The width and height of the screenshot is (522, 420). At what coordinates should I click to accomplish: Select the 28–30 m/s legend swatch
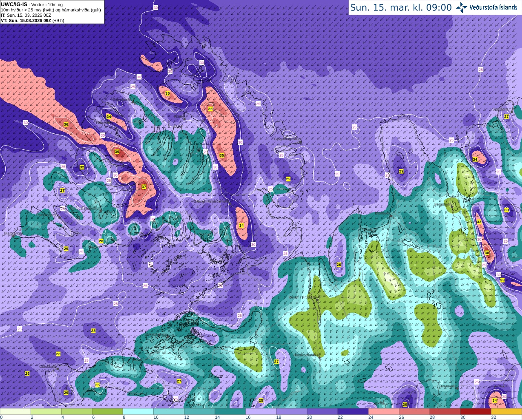[445, 411]
